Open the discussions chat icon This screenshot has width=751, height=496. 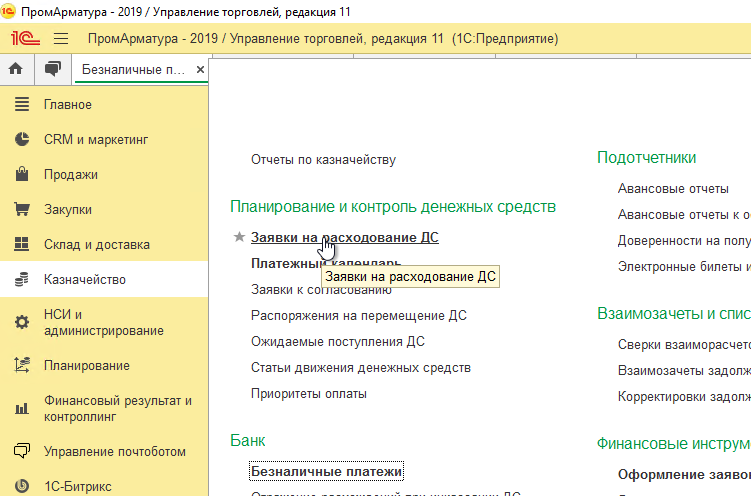point(53,69)
